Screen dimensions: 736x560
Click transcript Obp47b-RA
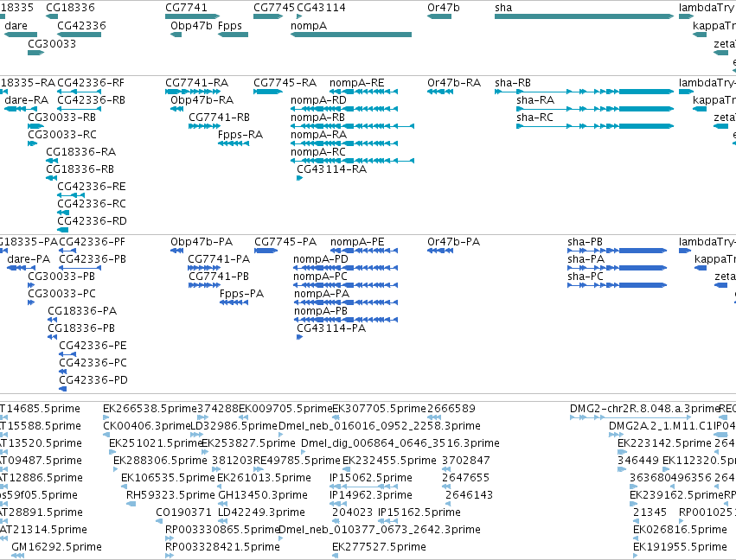[x=177, y=109]
